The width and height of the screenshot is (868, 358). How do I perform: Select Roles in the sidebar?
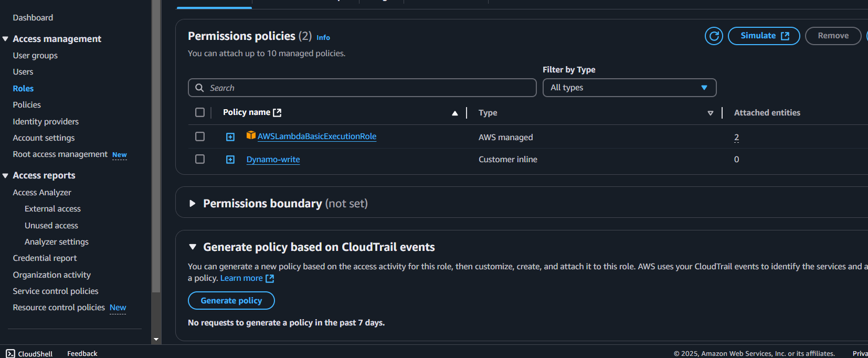(23, 88)
